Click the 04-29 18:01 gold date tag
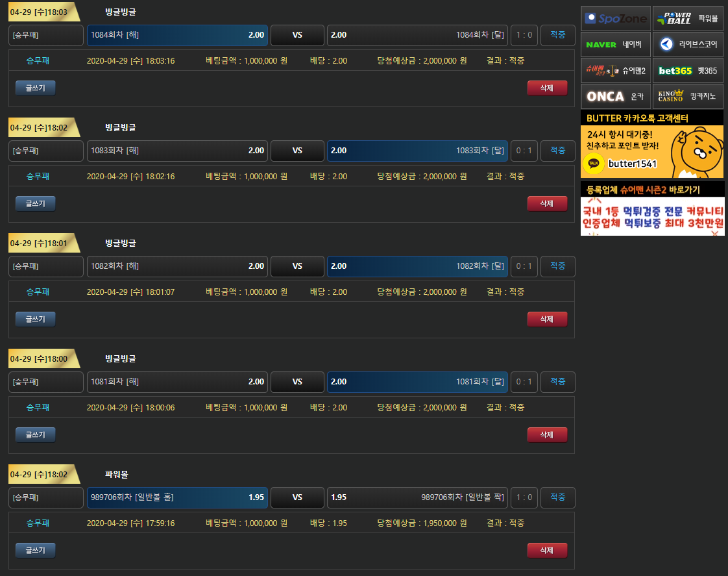This screenshot has height=576, width=728. (x=40, y=244)
